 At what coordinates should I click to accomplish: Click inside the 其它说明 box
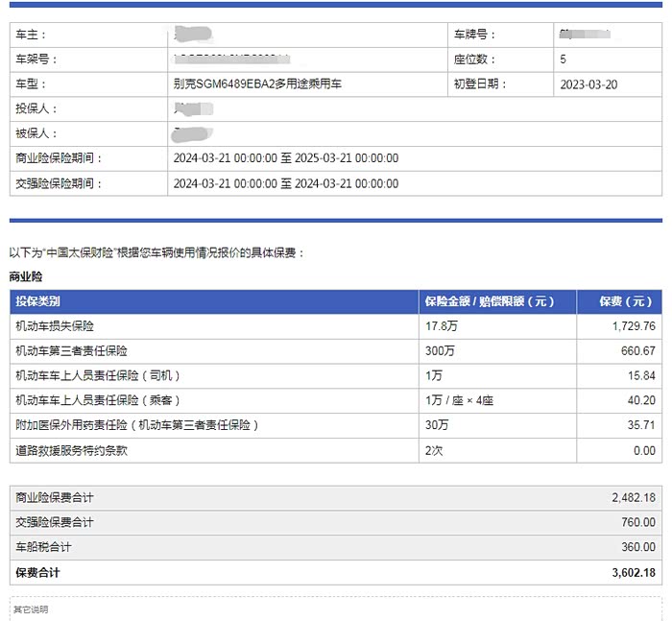pos(336,611)
